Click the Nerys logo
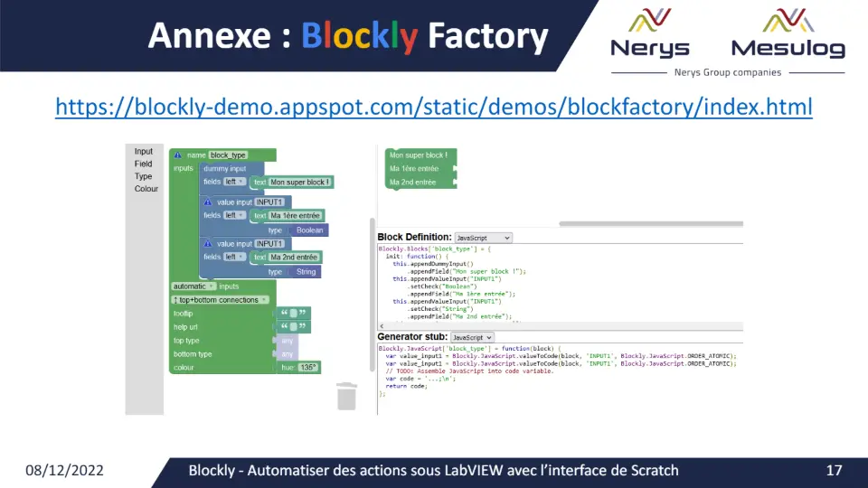Image resolution: width=868 pixels, height=488 pixels. click(x=650, y=33)
